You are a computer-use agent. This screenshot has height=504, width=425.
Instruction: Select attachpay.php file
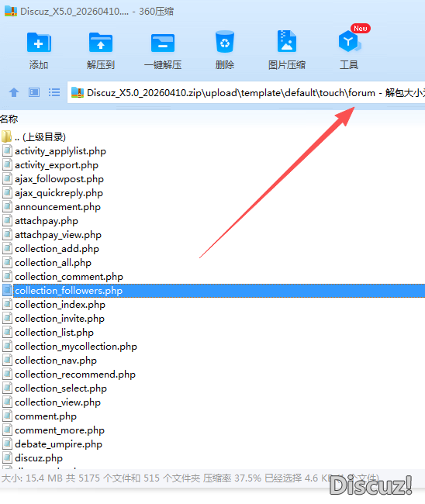click(47, 221)
